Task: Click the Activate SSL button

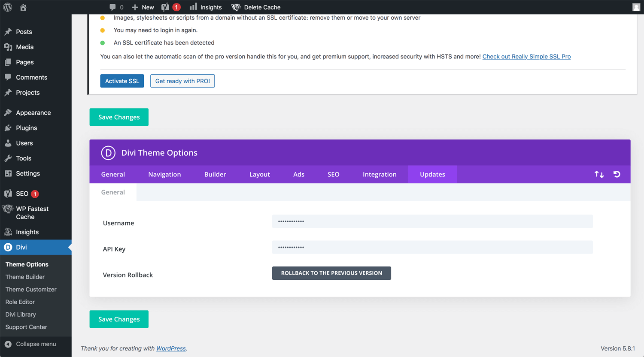Action: click(x=122, y=81)
